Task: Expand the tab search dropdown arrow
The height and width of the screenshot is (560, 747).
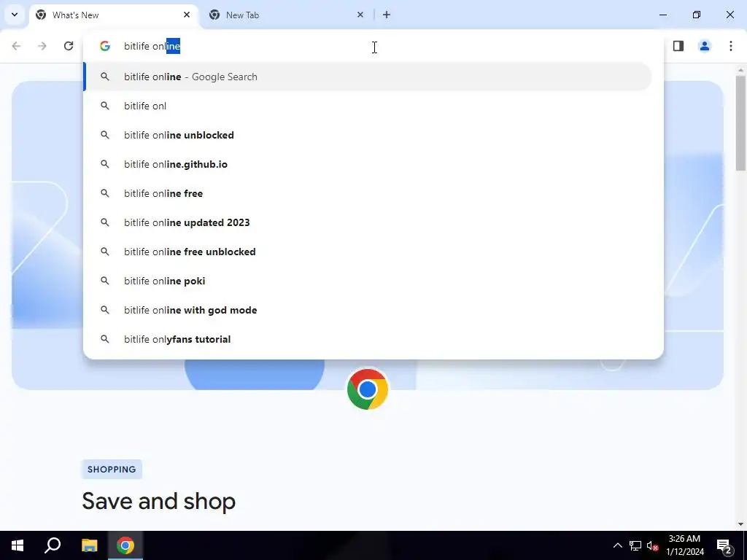Action: pos(15,15)
